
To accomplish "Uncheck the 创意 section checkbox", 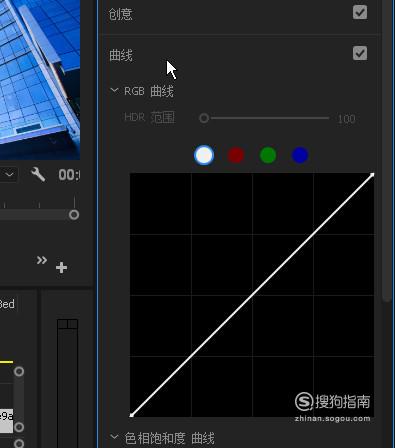I will coord(360,13).
